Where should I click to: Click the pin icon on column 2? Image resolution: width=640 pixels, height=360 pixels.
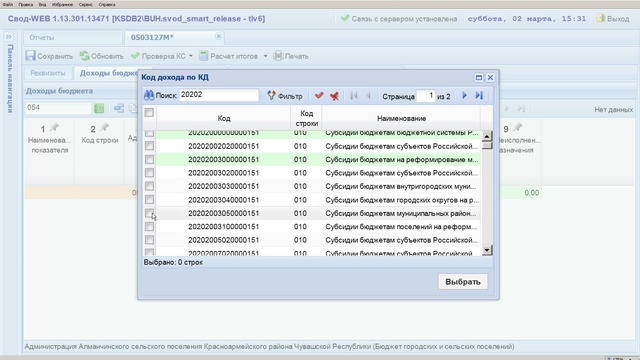click(x=104, y=128)
